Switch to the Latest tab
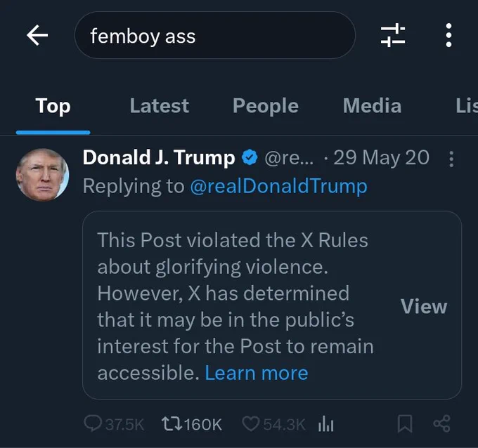This screenshot has width=478, height=448. tap(159, 106)
